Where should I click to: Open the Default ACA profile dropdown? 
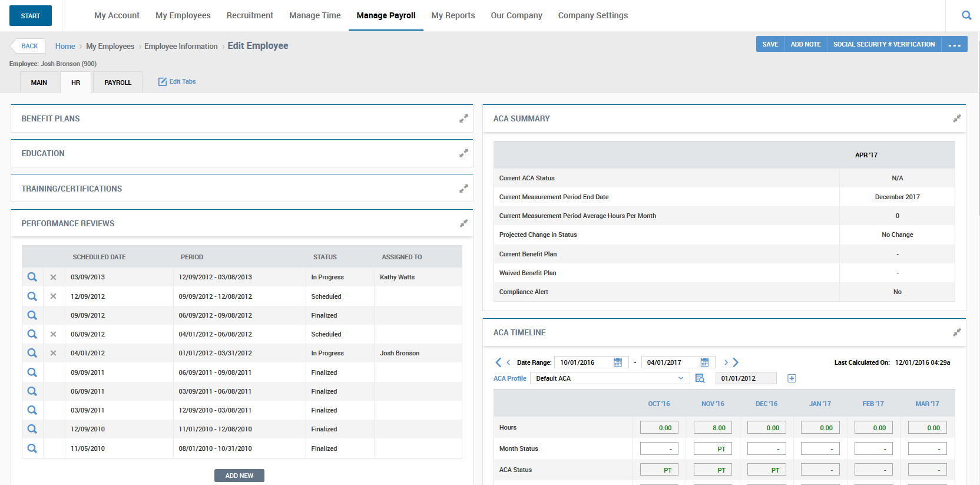coord(610,378)
